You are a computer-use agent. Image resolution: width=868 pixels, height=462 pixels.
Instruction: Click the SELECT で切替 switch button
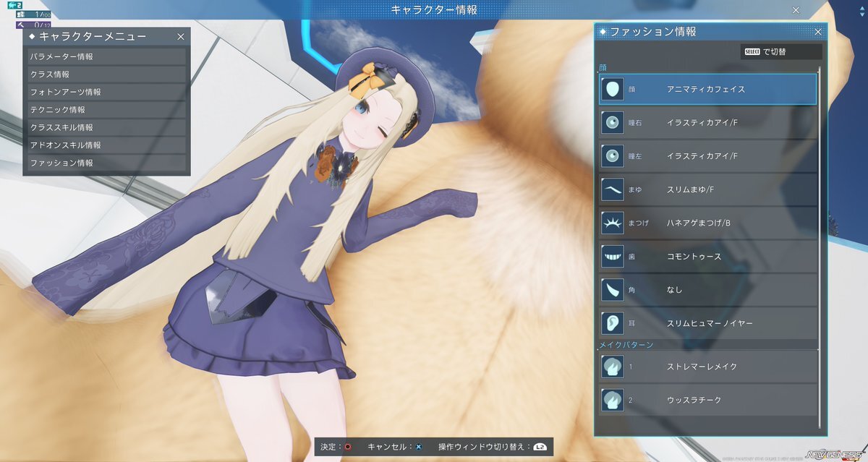[781, 52]
